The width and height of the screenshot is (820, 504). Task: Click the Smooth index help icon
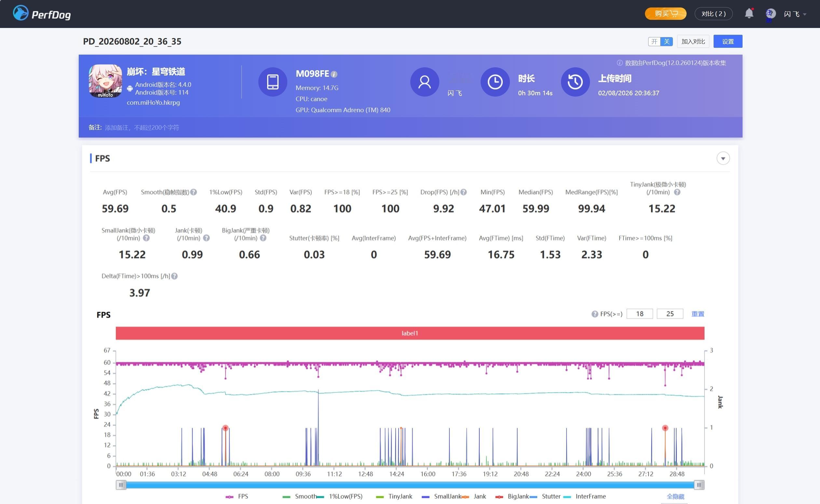pyautogui.click(x=193, y=192)
